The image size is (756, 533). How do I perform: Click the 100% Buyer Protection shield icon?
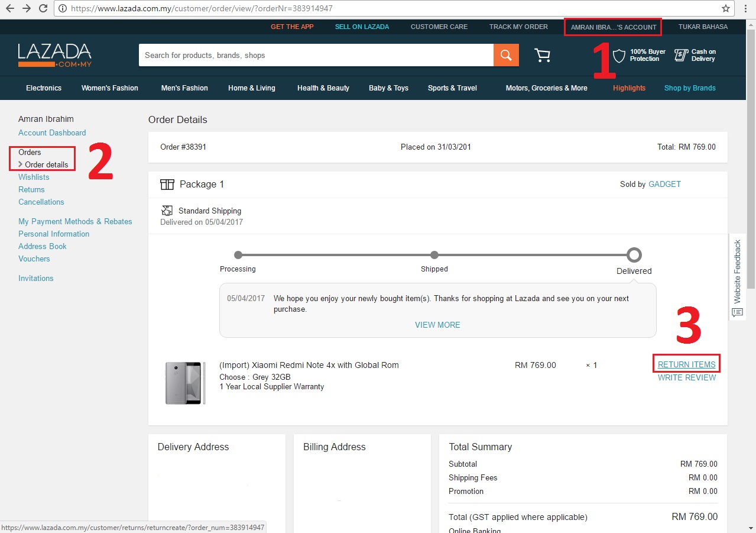(x=619, y=56)
